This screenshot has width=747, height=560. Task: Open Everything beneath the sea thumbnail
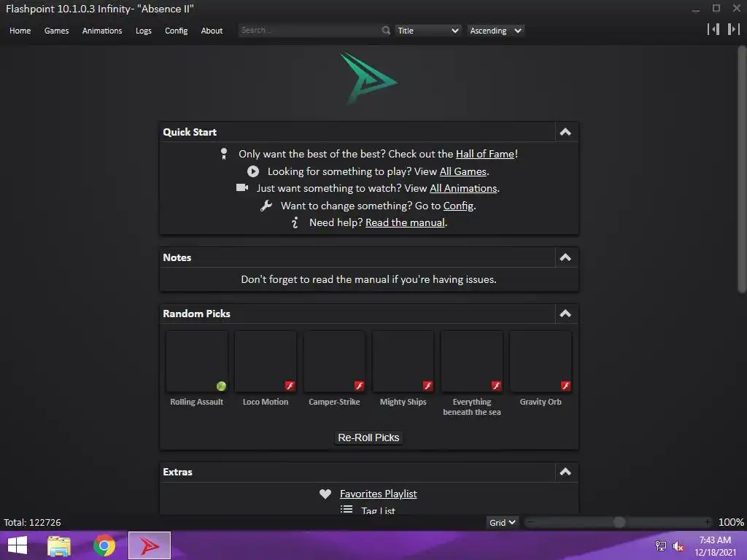pyautogui.click(x=472, y=362)
